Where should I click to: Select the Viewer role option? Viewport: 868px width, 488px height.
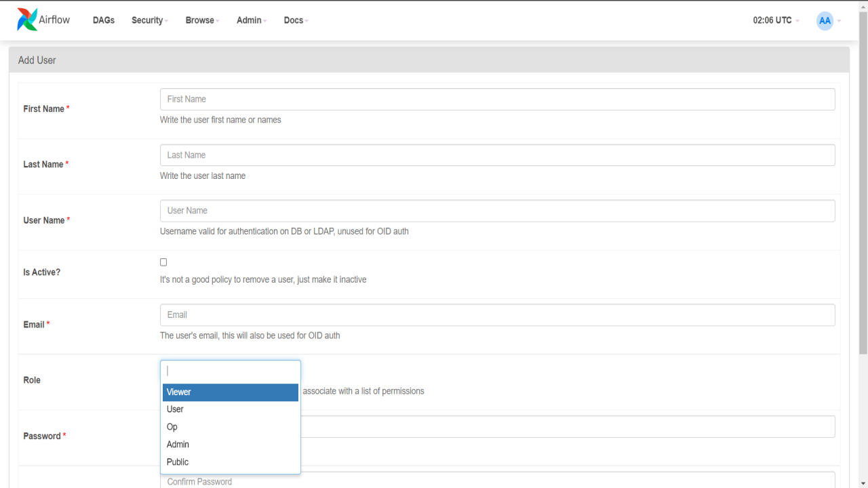231,392
